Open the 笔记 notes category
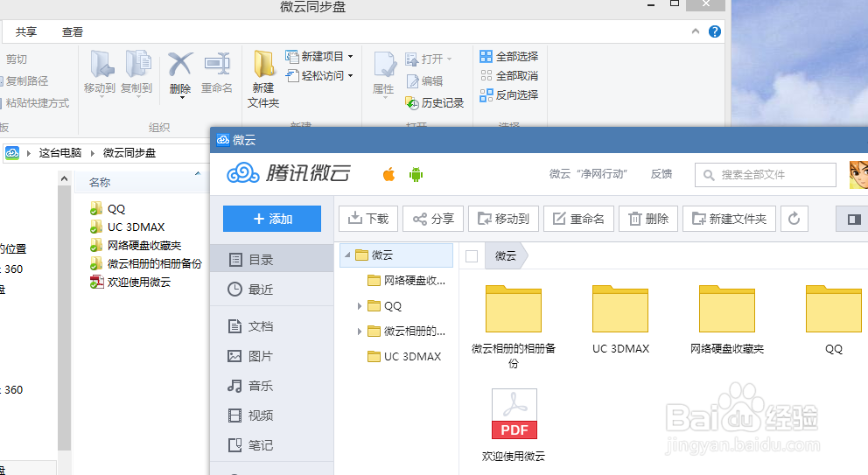This screenshot has height=475, width=868. pyautogui.click(x=272, y=445)
